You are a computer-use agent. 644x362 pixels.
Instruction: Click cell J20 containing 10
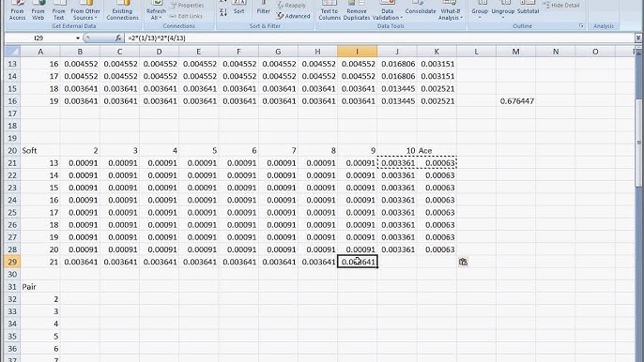(x=397, y=151)
